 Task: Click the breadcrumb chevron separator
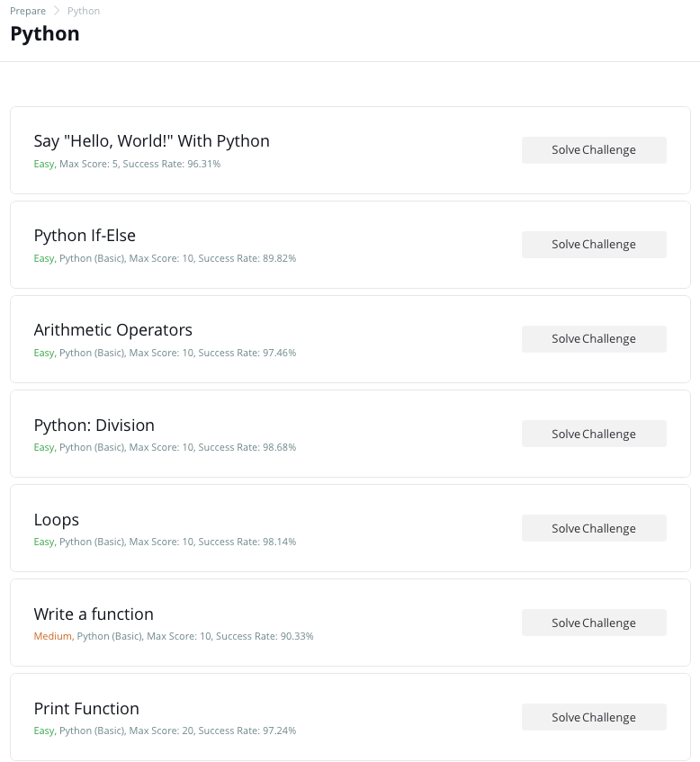click(57, 11)
